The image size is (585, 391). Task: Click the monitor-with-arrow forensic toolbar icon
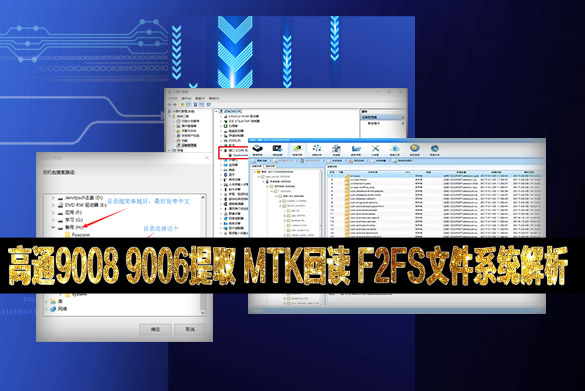click(x=277, y=148)
